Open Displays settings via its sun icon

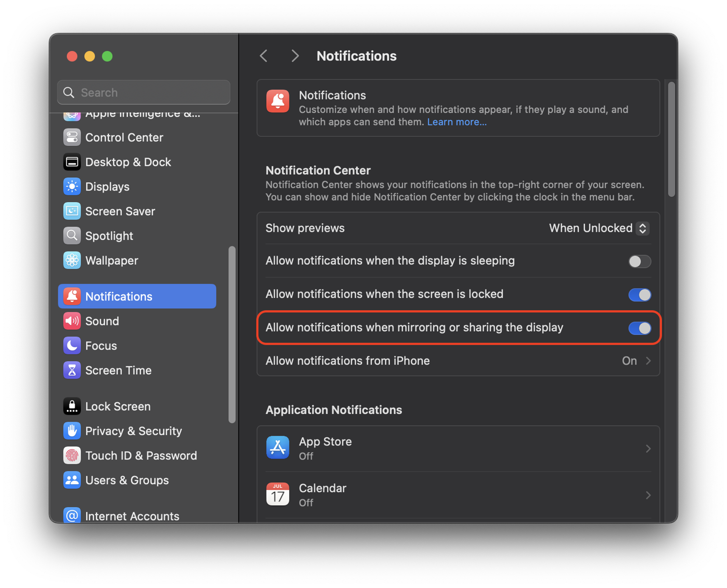(72, 187)
